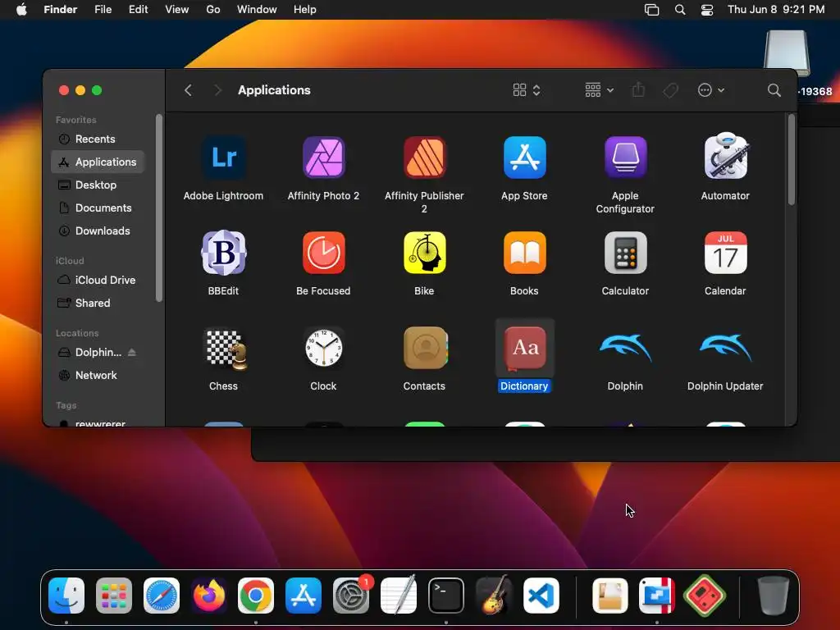Select the Calculator app icon
The height and width of the screenshot is (630, 840).
pos(625,253)
